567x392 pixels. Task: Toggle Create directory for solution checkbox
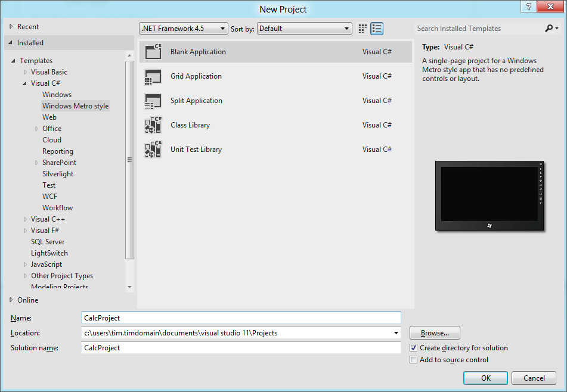[x=413, y=348]
